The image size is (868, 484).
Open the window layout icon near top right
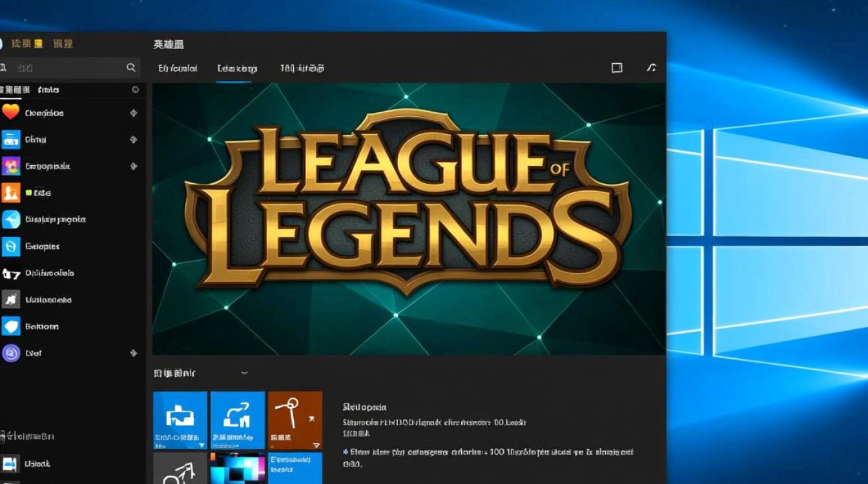pos(617,67)
